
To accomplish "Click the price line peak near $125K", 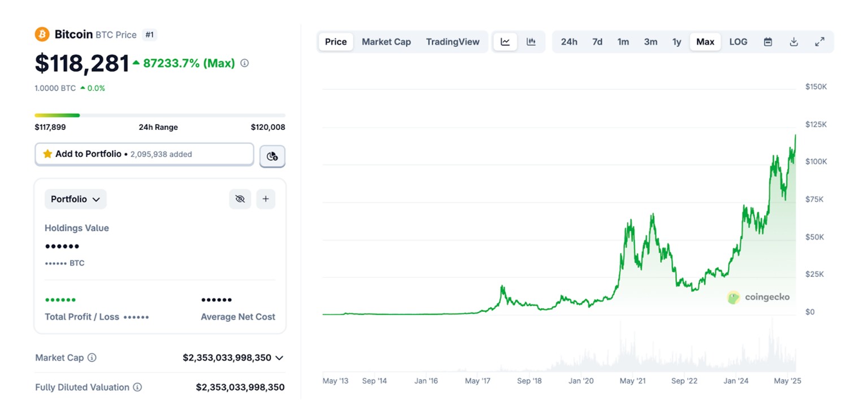I will click(796, 136).
